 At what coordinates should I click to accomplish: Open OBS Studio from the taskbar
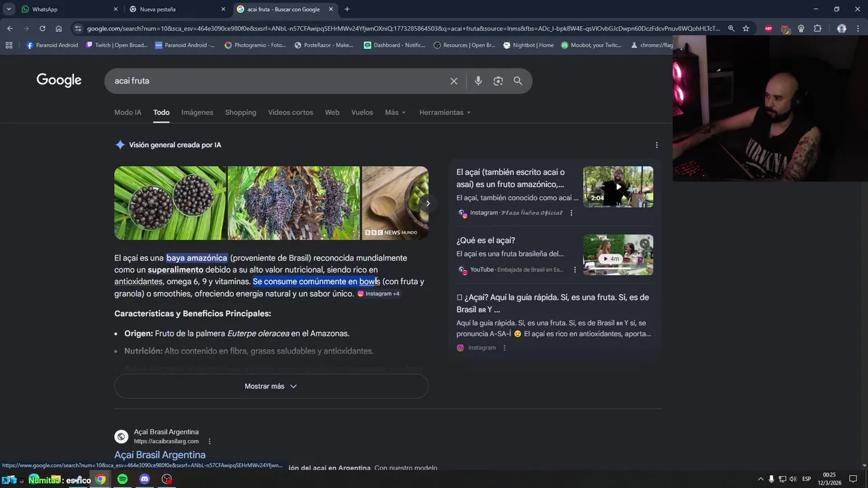click(x=167, y=479)
